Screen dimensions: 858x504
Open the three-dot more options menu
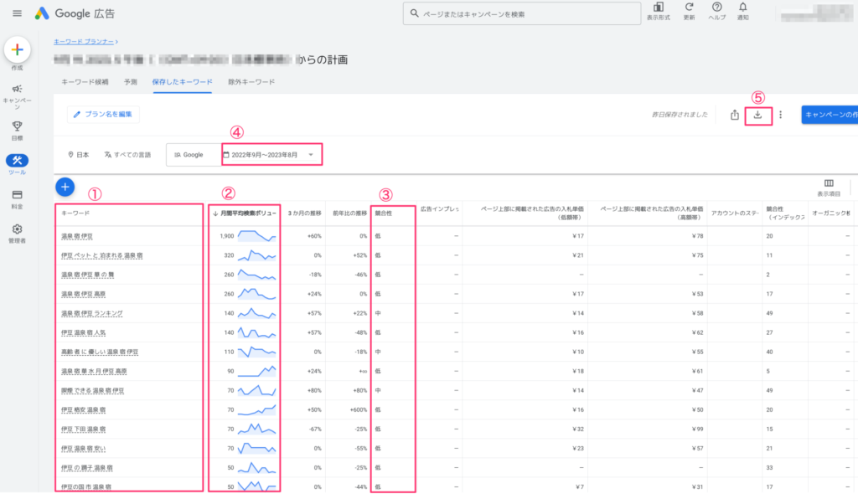(x=781, y=115)
